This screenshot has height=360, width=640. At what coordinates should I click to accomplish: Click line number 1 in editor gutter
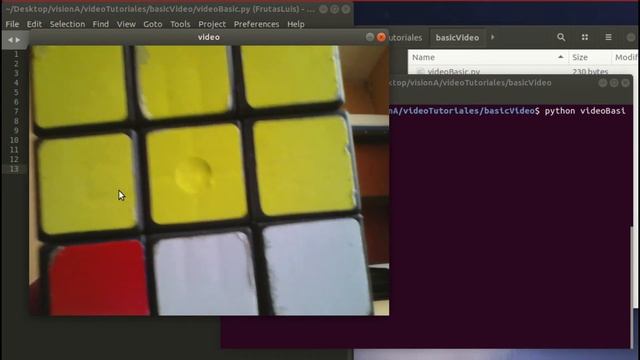tap(16, 54)
